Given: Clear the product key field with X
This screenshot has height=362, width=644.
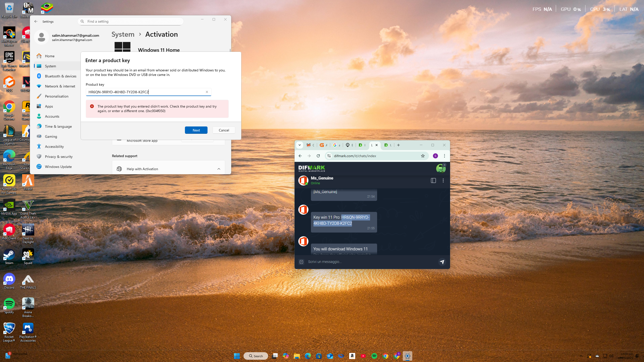Looking at the screenshot, I should tap(207, 92).
